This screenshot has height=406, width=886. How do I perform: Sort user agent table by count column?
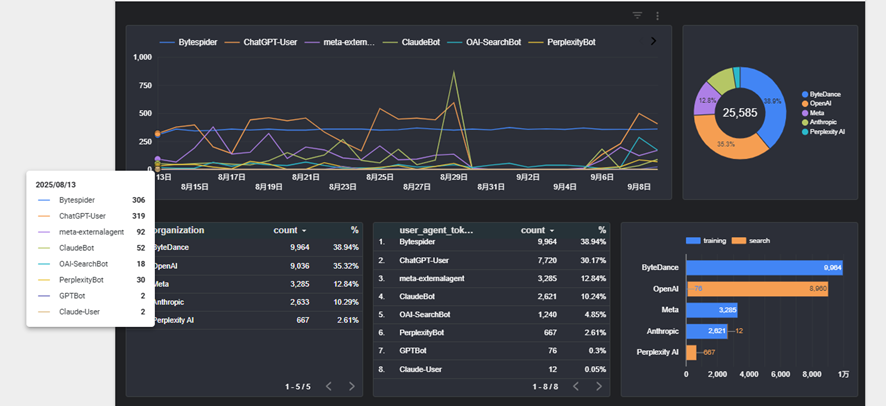click(x=537, y=230)
